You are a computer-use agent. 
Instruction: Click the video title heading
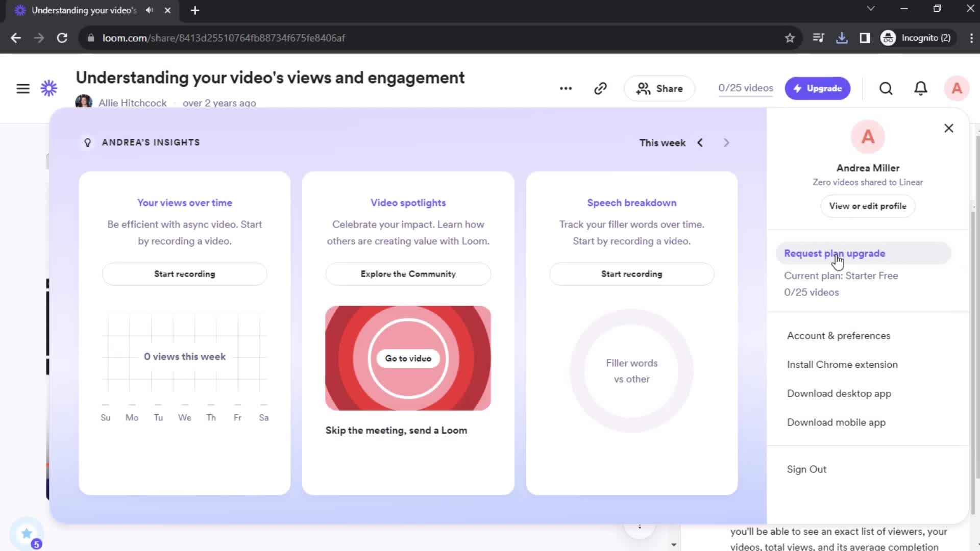(270, 78)
